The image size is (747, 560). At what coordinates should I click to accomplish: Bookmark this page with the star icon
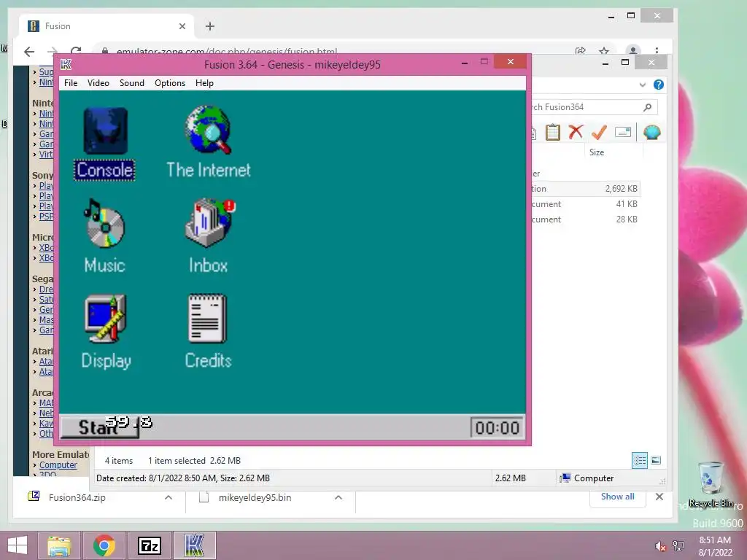[604, 51]
